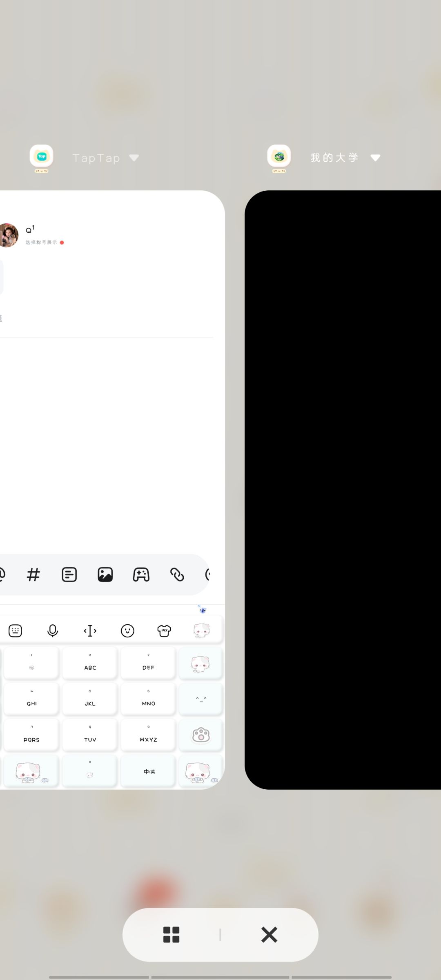Open the grid view of recent apps
Screen dimensions: 441x980
click(x=171, y=935)
